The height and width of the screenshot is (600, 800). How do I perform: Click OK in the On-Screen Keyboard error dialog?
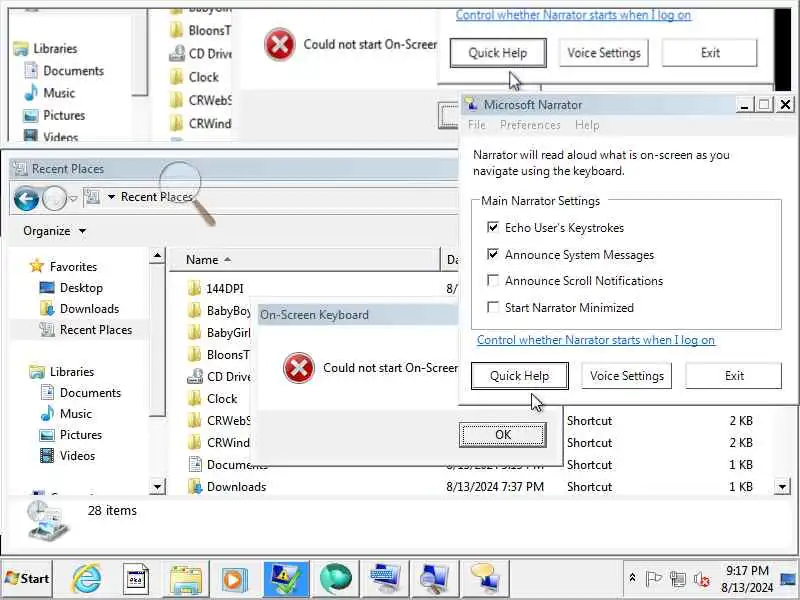pos(503,435)
